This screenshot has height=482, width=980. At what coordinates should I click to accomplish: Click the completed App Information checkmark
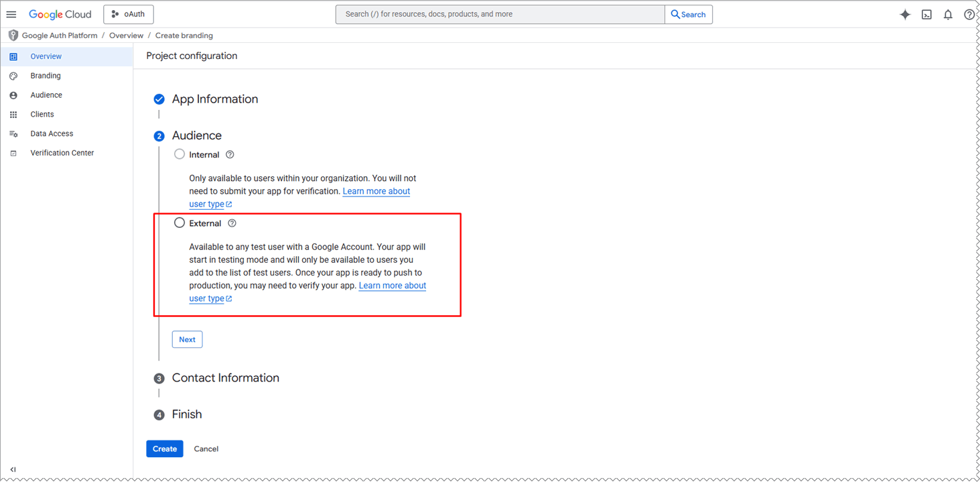[x=159, y=99]
